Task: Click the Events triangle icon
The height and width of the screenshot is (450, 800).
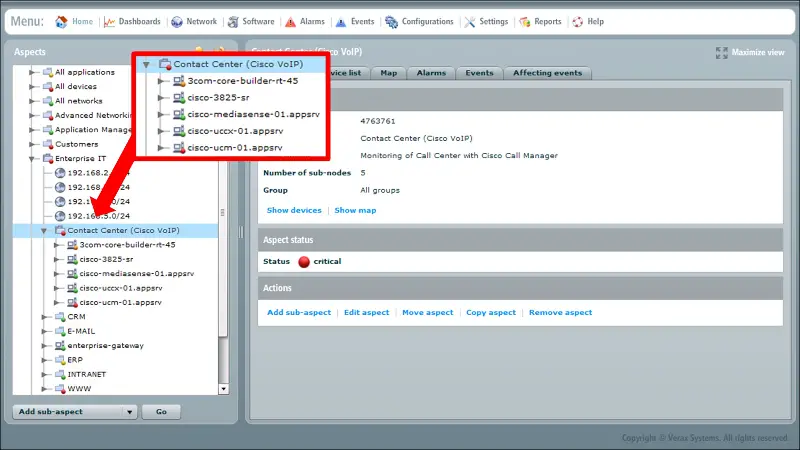Action: 341,22
